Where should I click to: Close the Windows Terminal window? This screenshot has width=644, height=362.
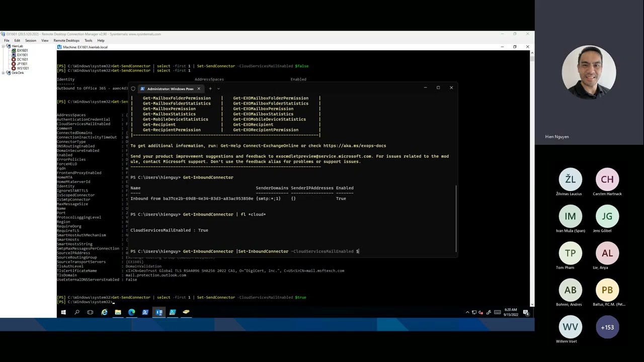451,88
